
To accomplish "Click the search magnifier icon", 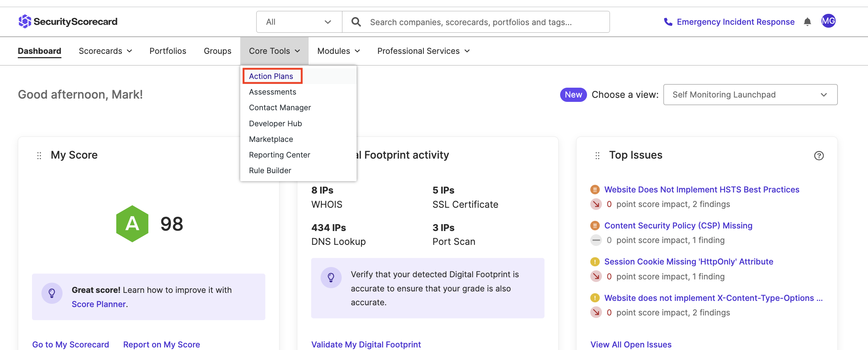I will [x=356, y=22].
